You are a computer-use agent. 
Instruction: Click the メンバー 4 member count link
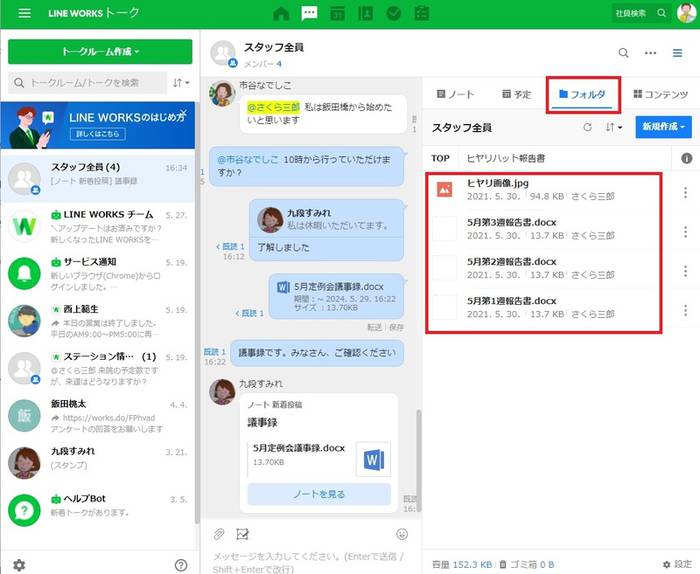pos(262,64)
